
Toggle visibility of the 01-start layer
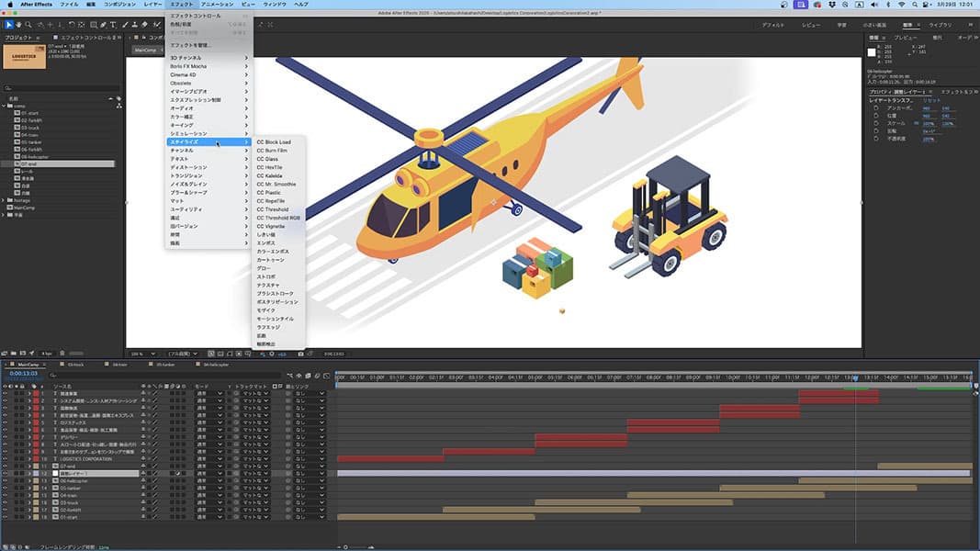tap(5, 517)
